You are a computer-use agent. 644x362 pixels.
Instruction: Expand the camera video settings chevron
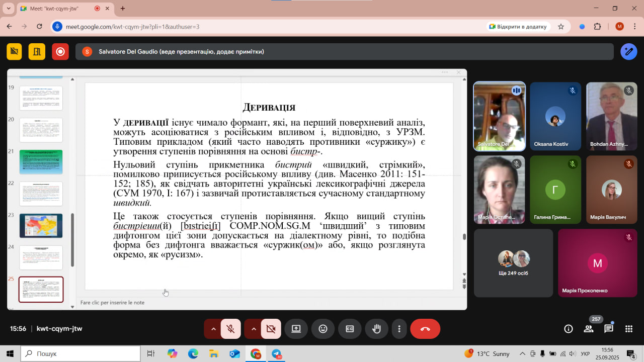[254, 329]
